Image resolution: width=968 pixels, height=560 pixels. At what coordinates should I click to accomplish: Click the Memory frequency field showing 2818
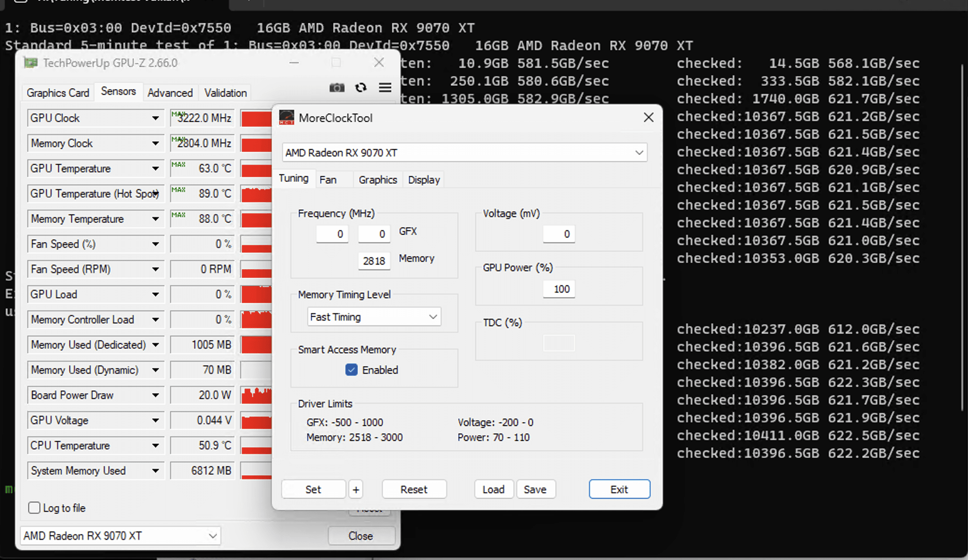[374, 261]
